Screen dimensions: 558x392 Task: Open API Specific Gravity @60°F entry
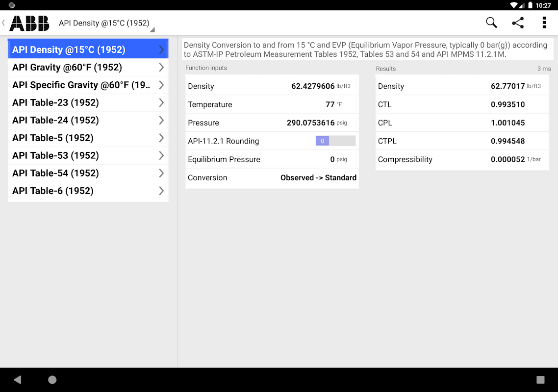(88, 85)
